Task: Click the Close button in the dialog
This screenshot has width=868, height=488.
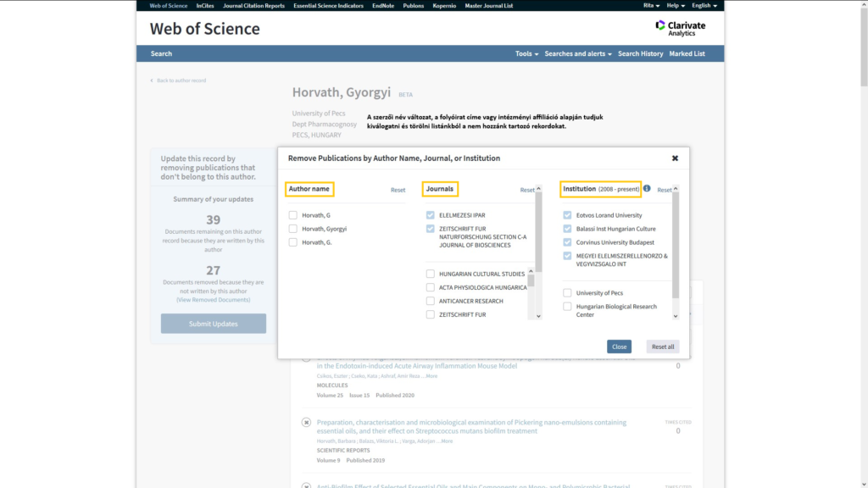Action: click(619, 347)
